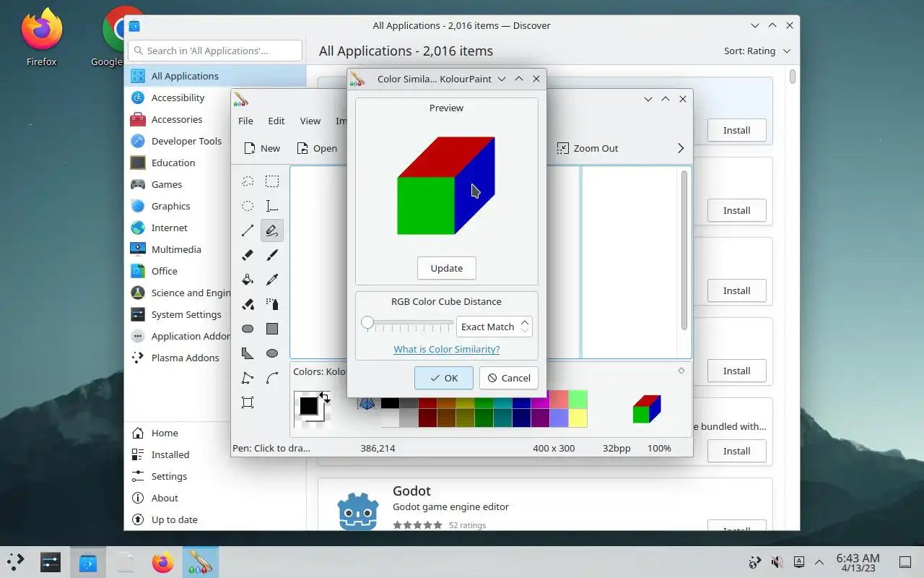Screen dimensions: 924x578
Task: Select the elliptical selection tool
Action: pos(248,206)
